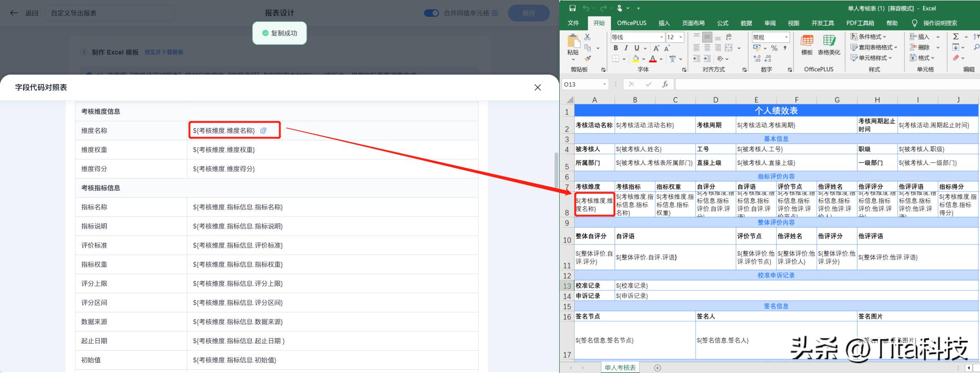The height and width of the screenshot is (373, 980).
Task: Apply bold formatting in Excel
Action: (616, 48)
